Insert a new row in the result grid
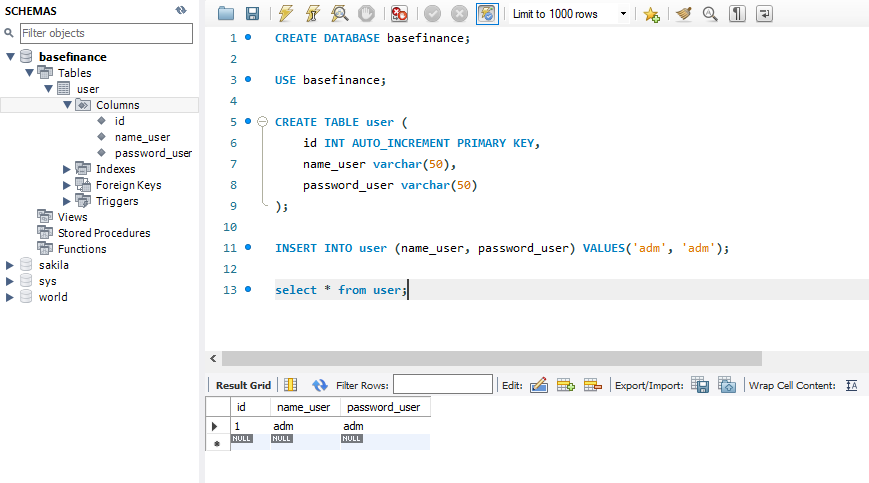 coord(566,385)
